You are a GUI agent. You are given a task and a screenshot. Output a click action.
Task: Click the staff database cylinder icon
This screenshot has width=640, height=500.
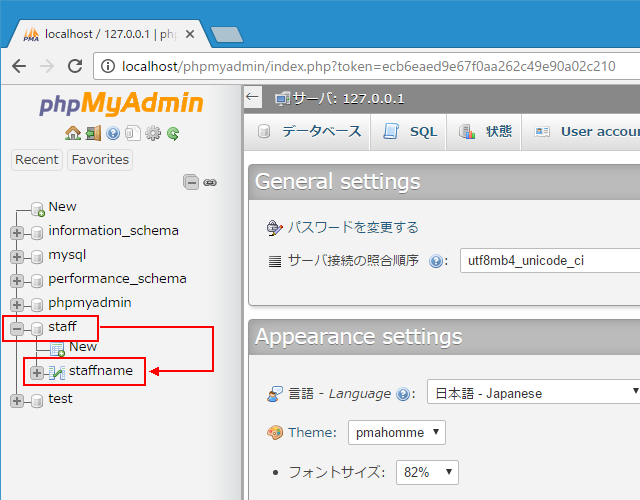point(37,329)
